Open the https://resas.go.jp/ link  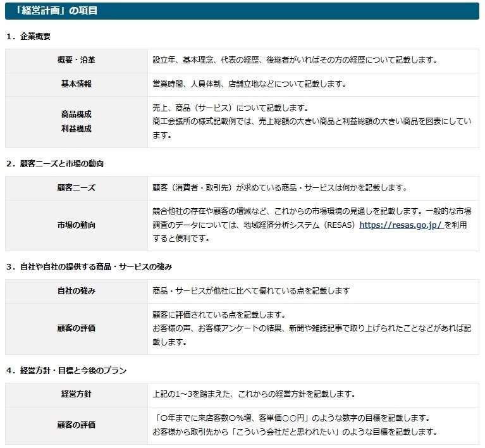[x=402, y=225]
